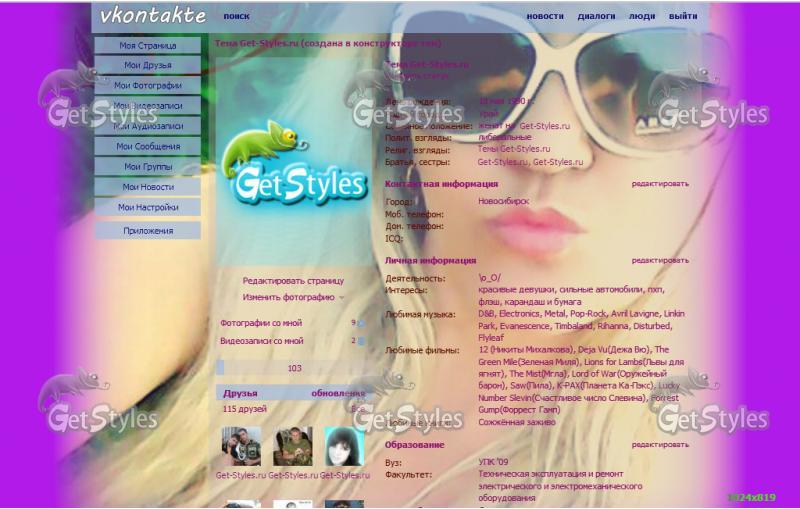The height and width of the screenshot is (509, 800).
Task: Open Моя Страница in the sidebar
Action: [147, 45]
